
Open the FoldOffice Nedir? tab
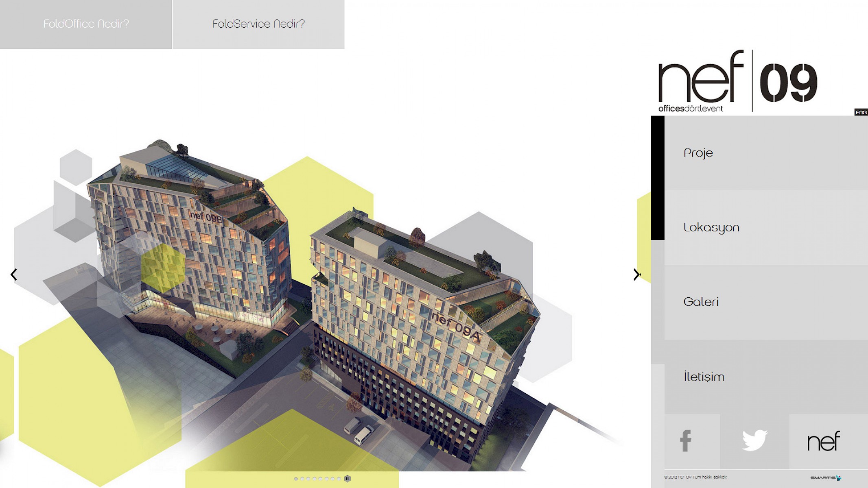pos(86,24)
